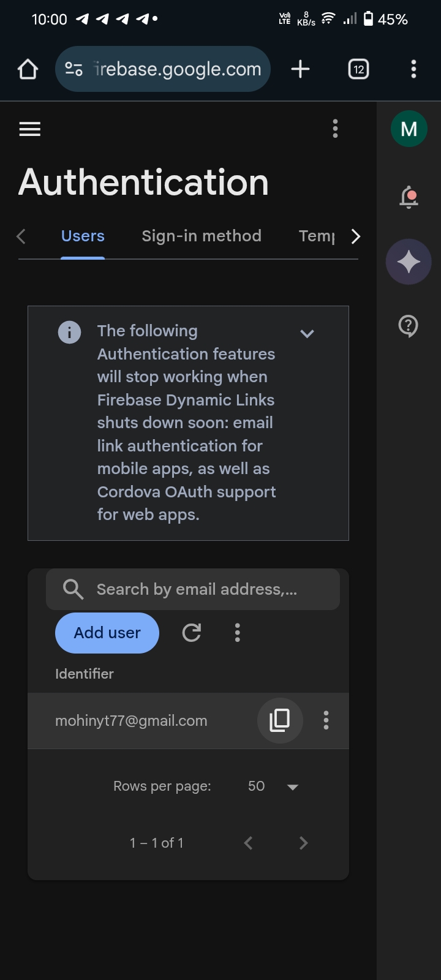Open the Gemini sparkle assistant
This screenshot has width=441, height=980.
[409, 262]
